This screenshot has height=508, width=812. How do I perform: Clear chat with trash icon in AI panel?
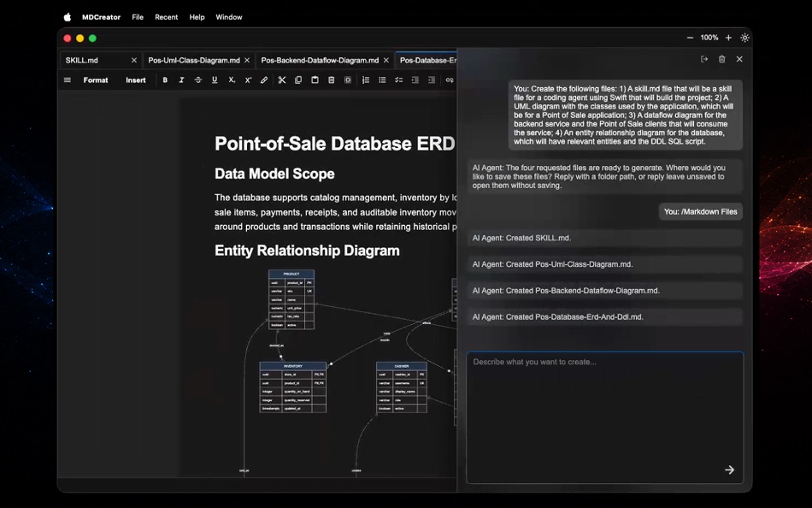(722, 59)
